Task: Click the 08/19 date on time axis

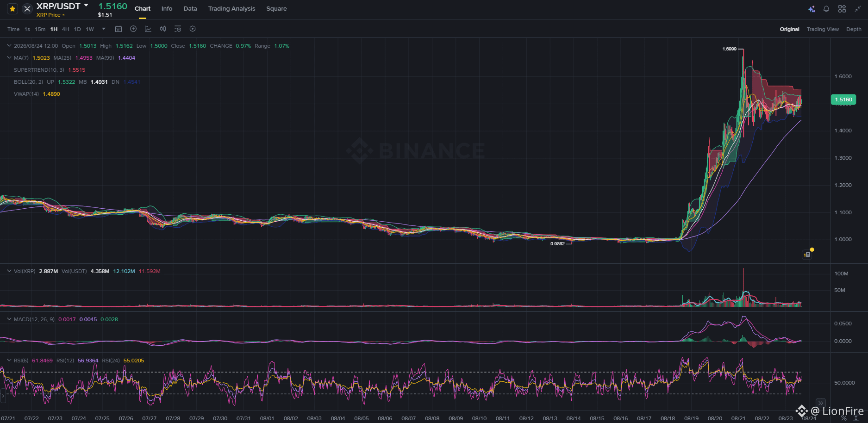Action: tap(691, 418)
